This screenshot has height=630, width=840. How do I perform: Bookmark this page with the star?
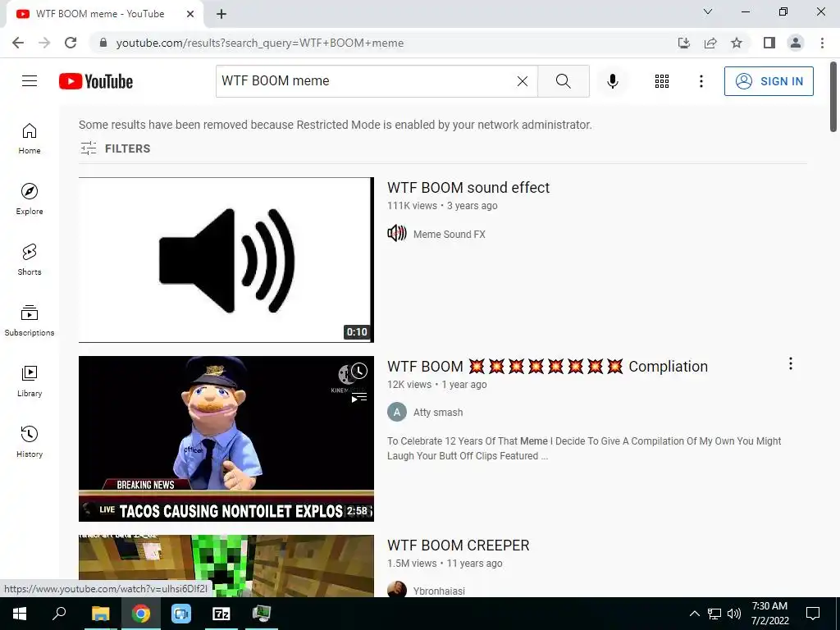point(737,43)
